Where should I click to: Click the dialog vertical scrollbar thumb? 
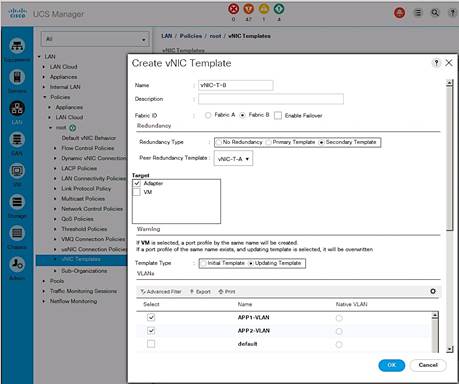click(x=450, y=158)
